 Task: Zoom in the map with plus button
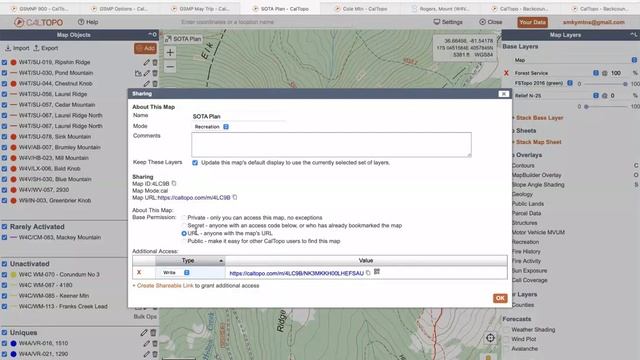tap(170, 52)
